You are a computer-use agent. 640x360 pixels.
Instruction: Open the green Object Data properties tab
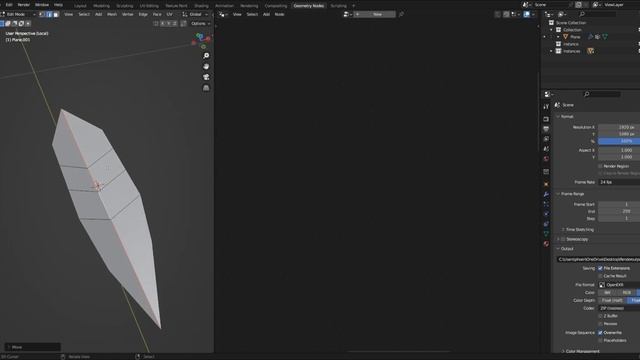(x=546, y=233)
